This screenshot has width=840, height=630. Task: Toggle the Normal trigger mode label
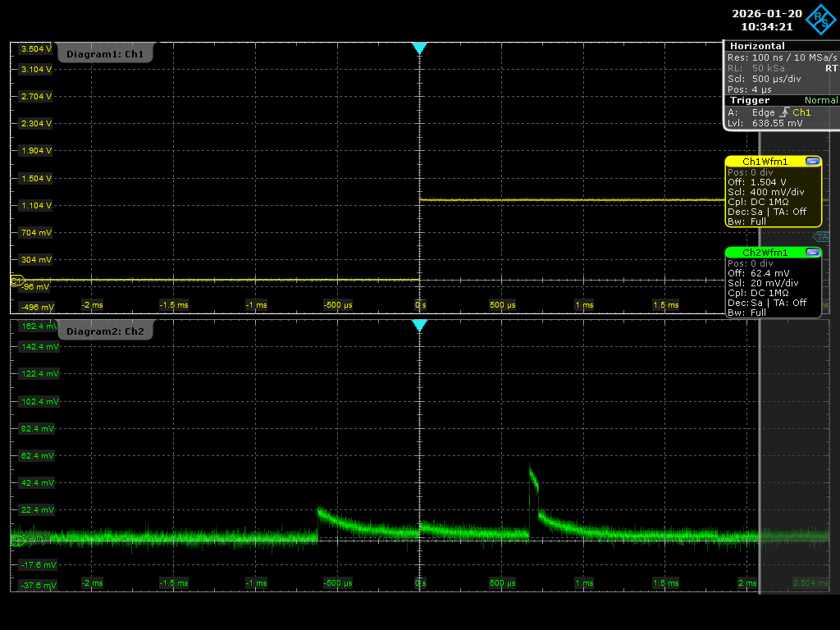click(x=821, y=100)
